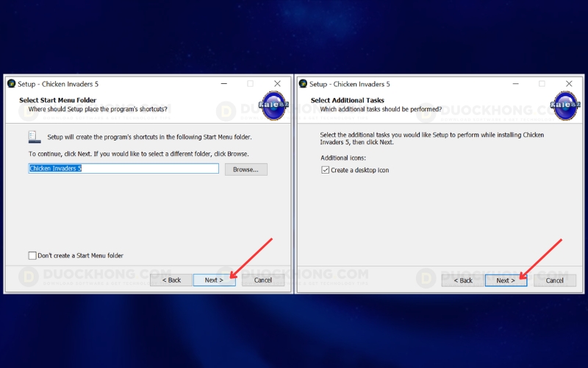Minimize the Select Start Menu Folder window
Viewport: 588px width, 368px height.
tap(224, 83)
